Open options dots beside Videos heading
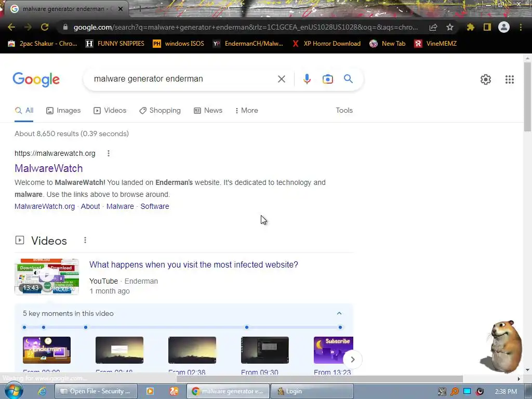The width and height of the screenshot is (532, 399). point(85,240)
